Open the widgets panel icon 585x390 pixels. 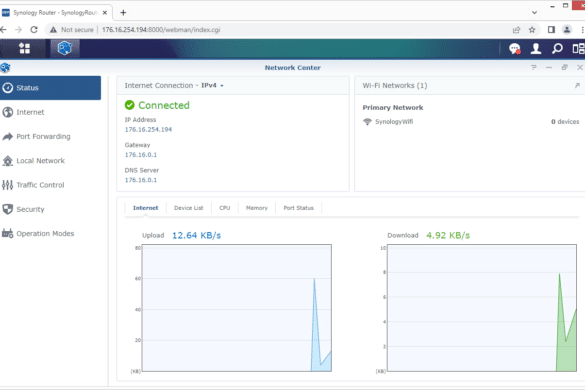578,49
